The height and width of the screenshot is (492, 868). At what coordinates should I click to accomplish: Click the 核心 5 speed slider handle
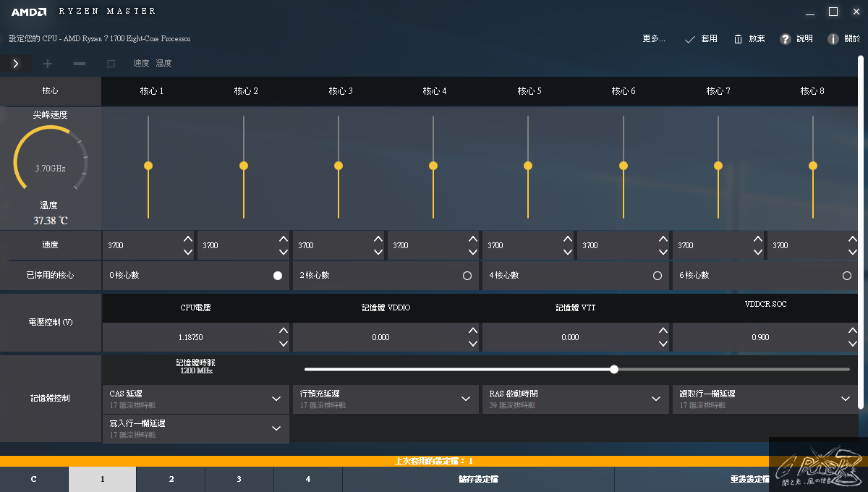point(528,166)
